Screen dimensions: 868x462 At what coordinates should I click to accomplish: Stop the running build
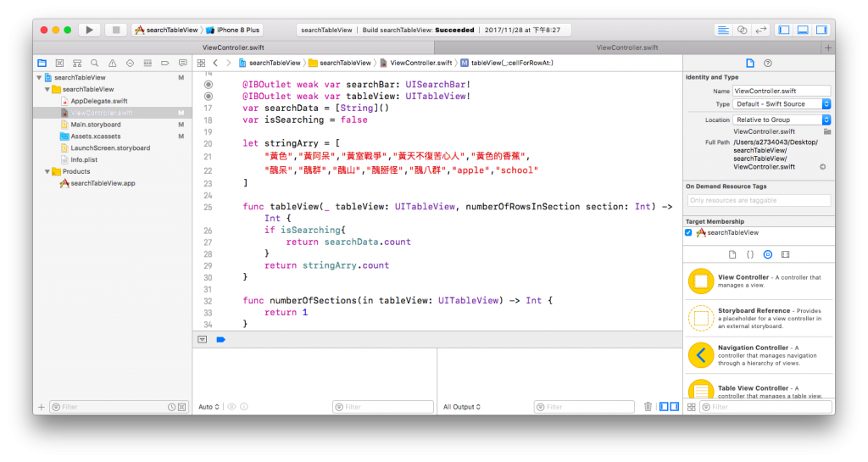pyautogui.click(x=115, y=30)
